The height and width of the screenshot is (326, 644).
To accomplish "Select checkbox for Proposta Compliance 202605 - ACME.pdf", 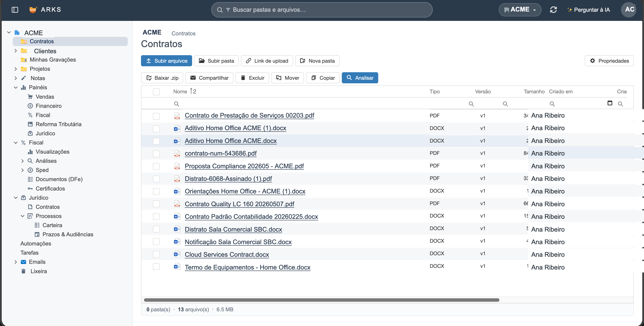I will (156, 166).
